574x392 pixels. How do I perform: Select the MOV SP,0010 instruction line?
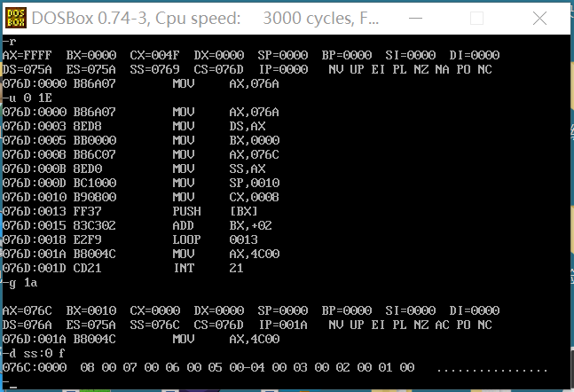tap(141, 183)
